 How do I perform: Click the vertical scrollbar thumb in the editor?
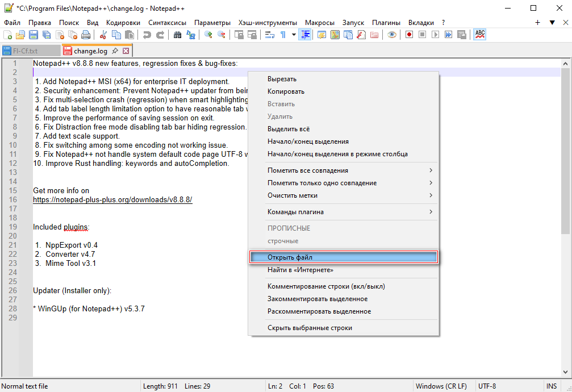pyautogui.click(x=565, y=151)
